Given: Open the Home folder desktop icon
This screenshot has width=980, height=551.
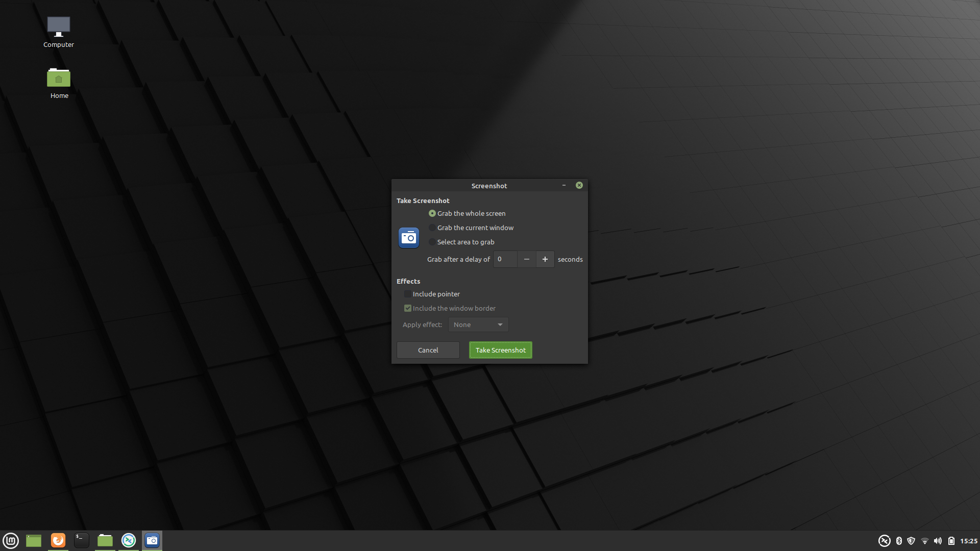Looking at the screenshot, I should click(59, 83).
